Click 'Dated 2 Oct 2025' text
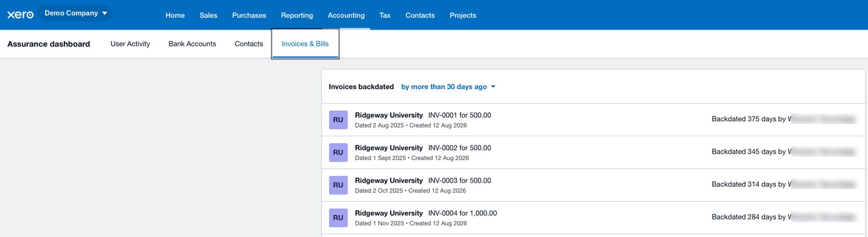868x237 pixels. 378,191
